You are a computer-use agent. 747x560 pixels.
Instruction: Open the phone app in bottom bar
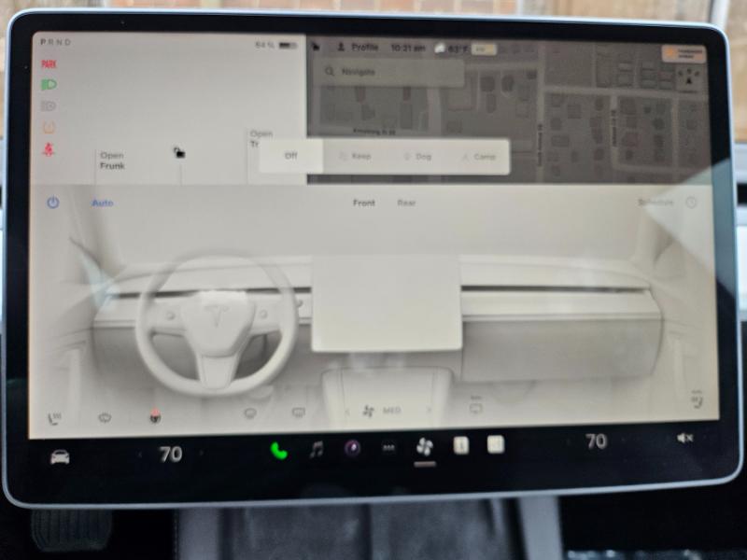coord(278,450)
